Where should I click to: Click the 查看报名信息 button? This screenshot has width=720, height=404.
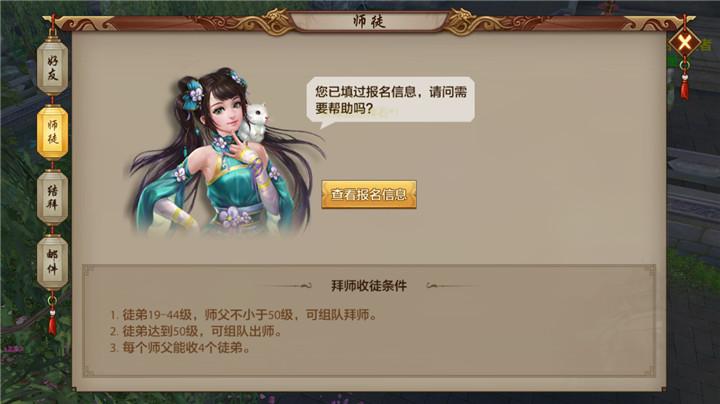click(x=369, y=194)
